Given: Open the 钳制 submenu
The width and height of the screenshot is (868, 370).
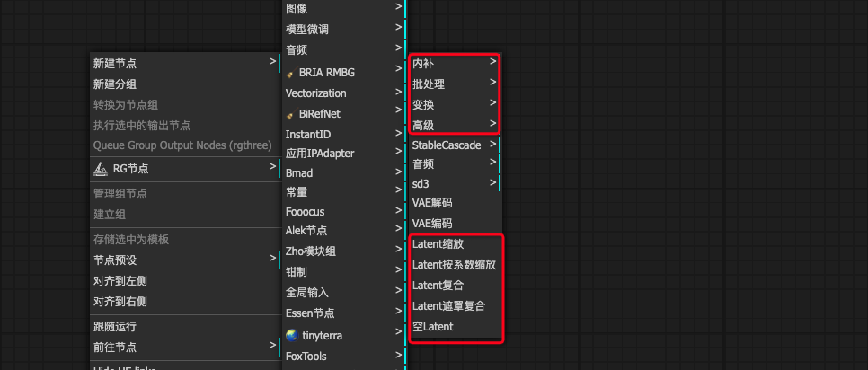Looking at the screenshot, I should (344, 272).
